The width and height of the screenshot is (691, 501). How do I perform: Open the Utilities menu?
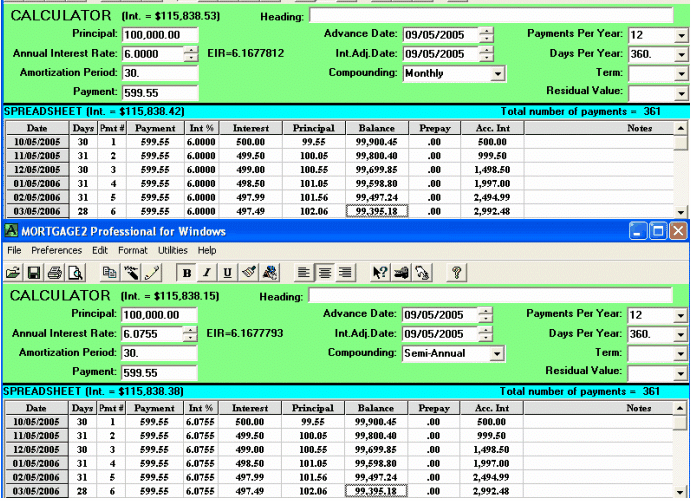pos(173,250)
